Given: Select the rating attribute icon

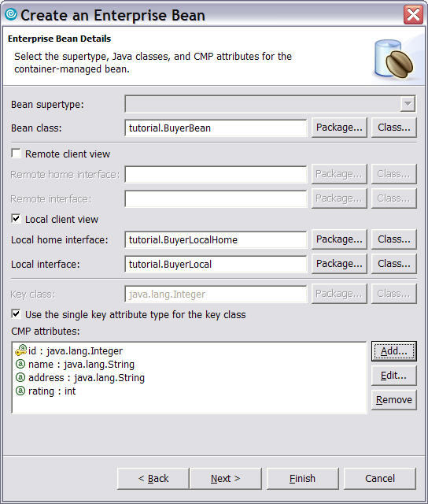Looking at the screenshot, I should click(x=20, y=391).
